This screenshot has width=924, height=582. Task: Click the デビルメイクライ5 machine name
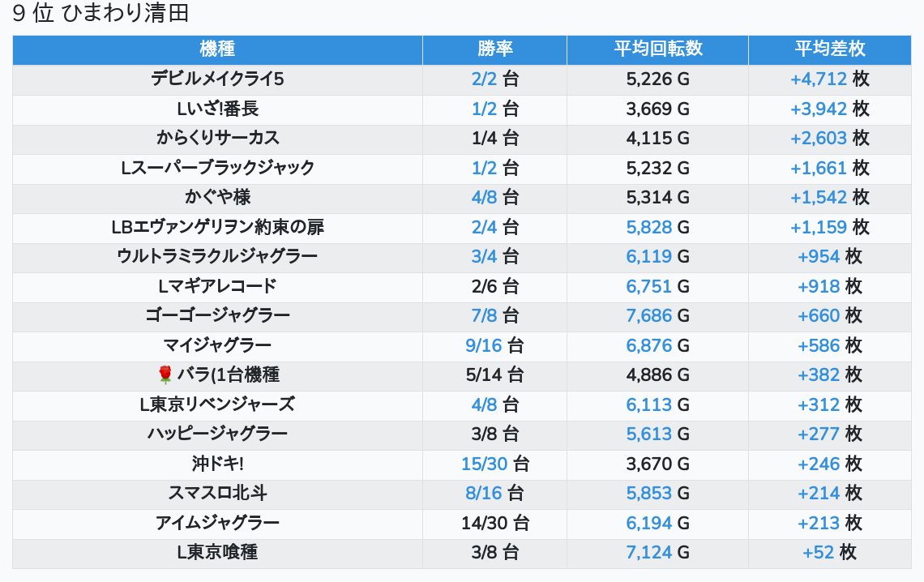click(217, 79)
